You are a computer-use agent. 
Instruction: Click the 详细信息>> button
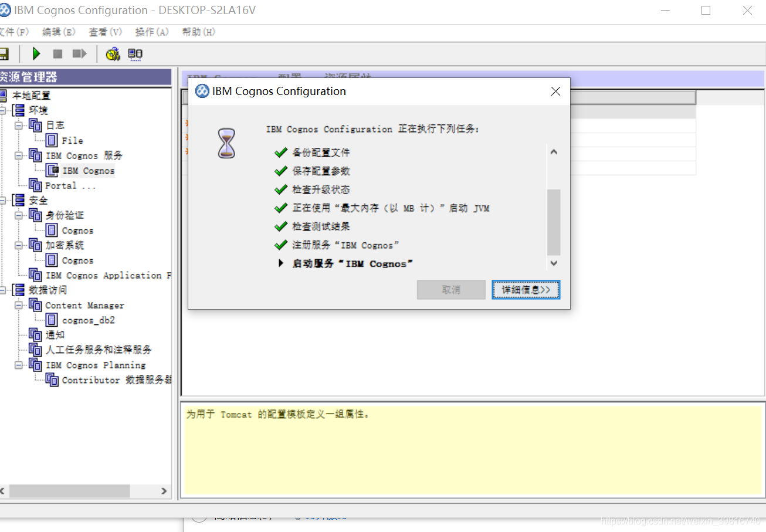(526, 290)
